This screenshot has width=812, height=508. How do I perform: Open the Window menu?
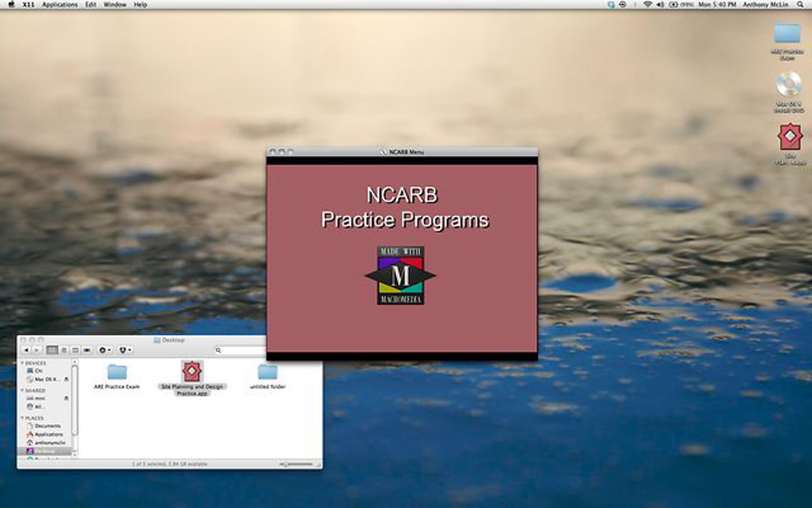[x=115, y=5]
